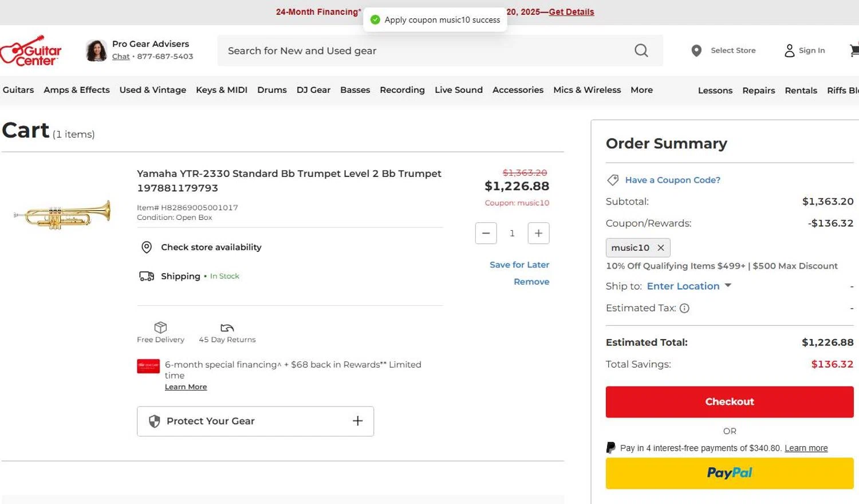Viewport: 859px width, 504px height.
Task: Click the 877-687-5403 phone number
Action: [x=165, y=57]
